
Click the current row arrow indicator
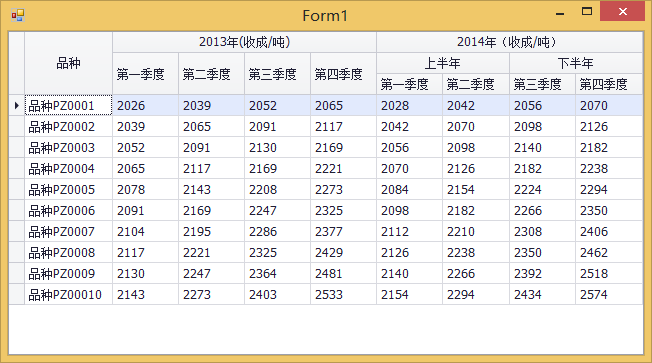17,106
